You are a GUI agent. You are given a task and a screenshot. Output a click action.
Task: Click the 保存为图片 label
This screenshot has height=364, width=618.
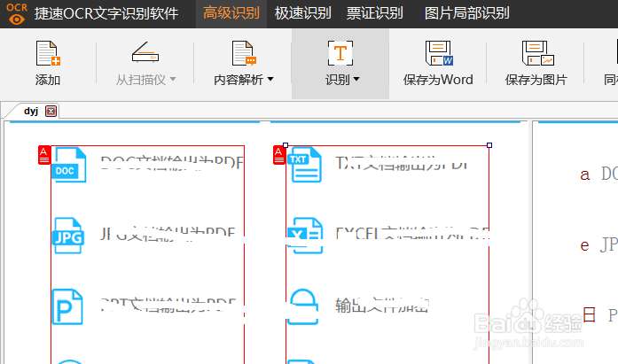point(536,80)
